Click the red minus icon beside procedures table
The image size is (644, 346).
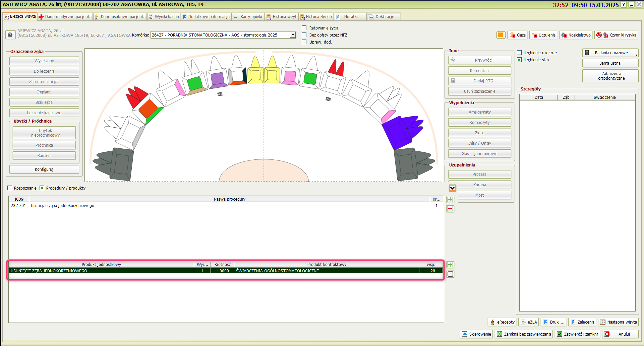tap(450, 209)
